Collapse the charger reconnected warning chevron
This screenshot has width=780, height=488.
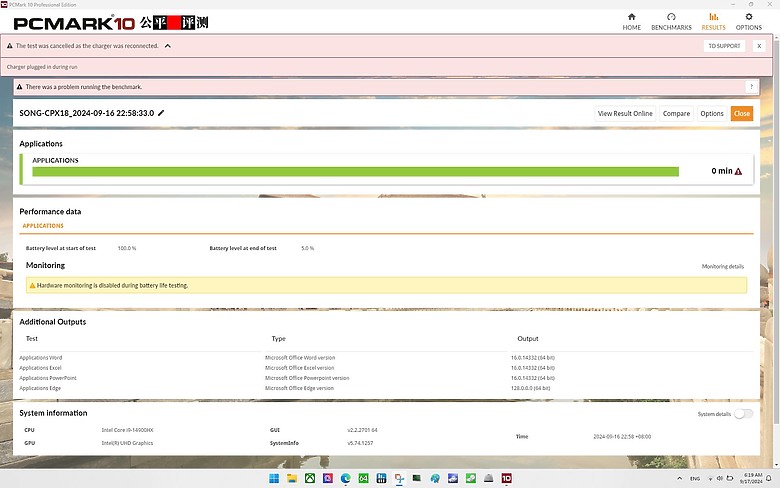pyautogui.click(x=168, y=46)
